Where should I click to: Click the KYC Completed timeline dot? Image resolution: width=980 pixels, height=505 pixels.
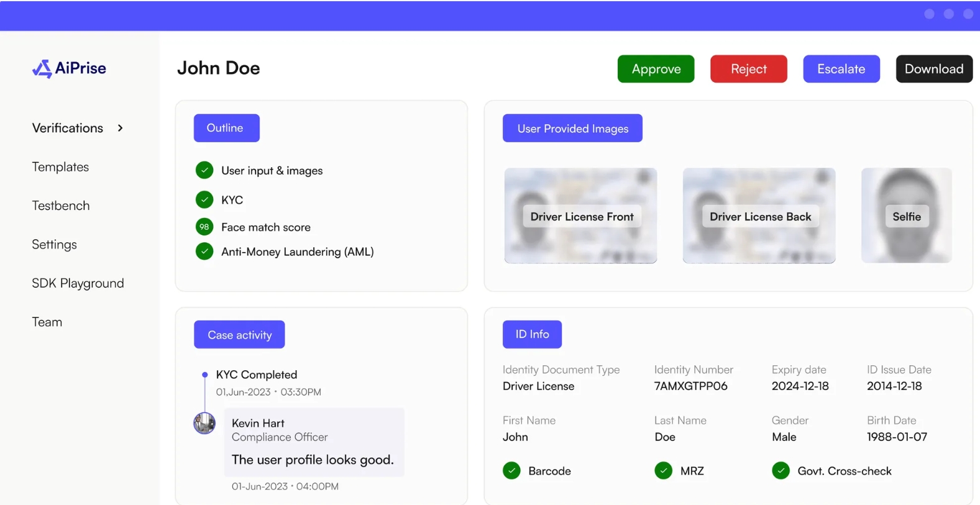204,375
